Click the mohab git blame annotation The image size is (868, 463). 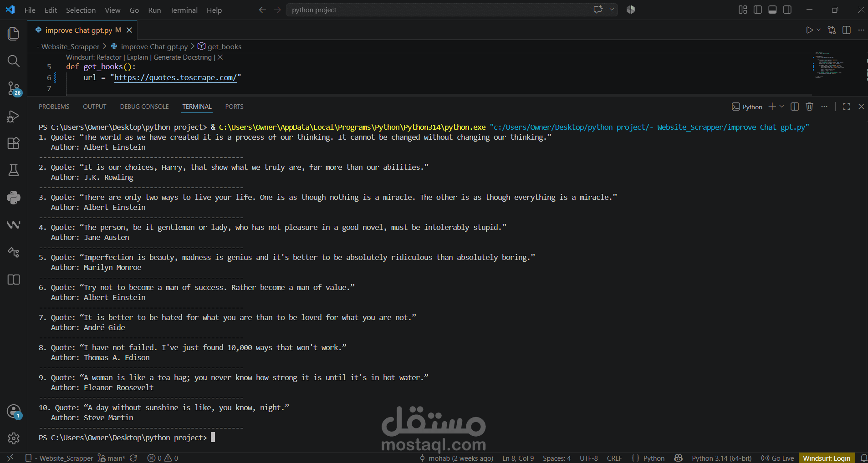[x=456, y=458]
